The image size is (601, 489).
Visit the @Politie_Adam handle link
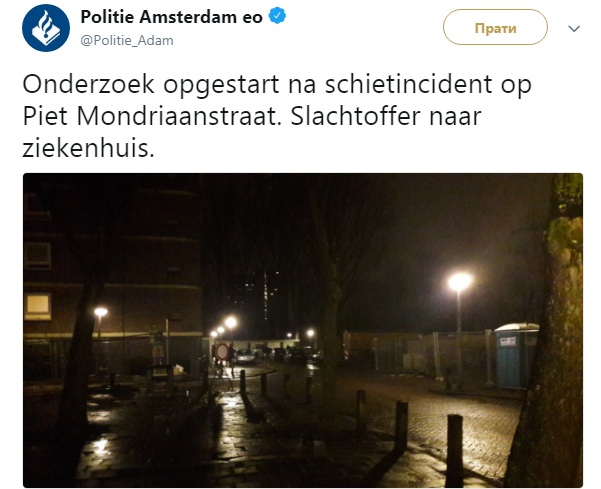point(127,41)
